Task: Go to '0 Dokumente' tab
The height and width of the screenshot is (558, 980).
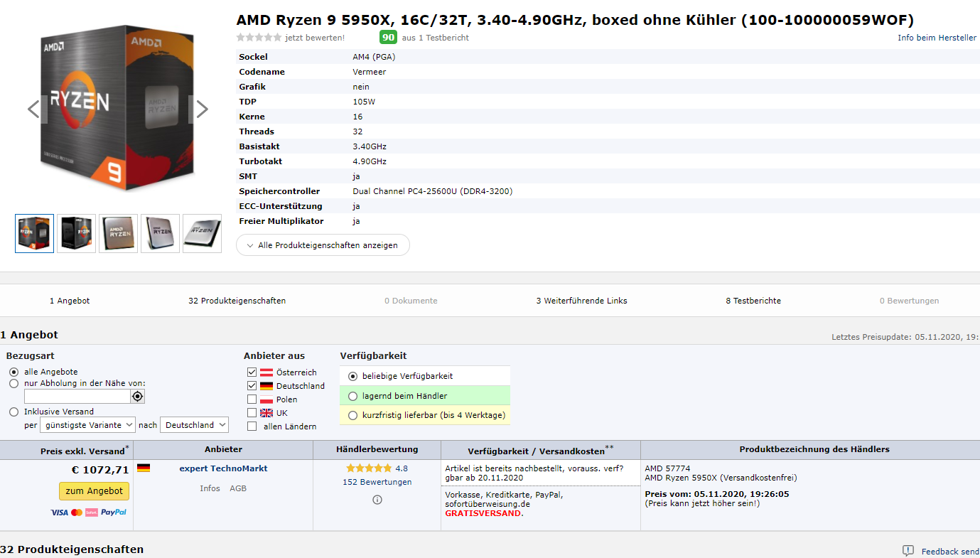Action: click(411, 301)
